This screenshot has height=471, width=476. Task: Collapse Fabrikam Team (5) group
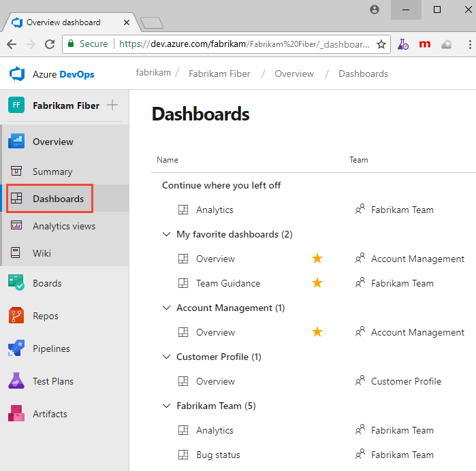click(x=166, y=406)
